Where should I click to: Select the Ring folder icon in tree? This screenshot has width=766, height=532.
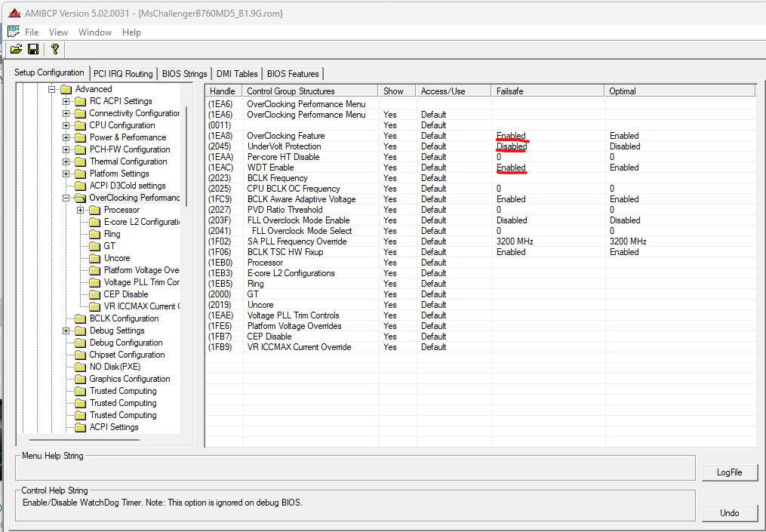pos(95,235)
